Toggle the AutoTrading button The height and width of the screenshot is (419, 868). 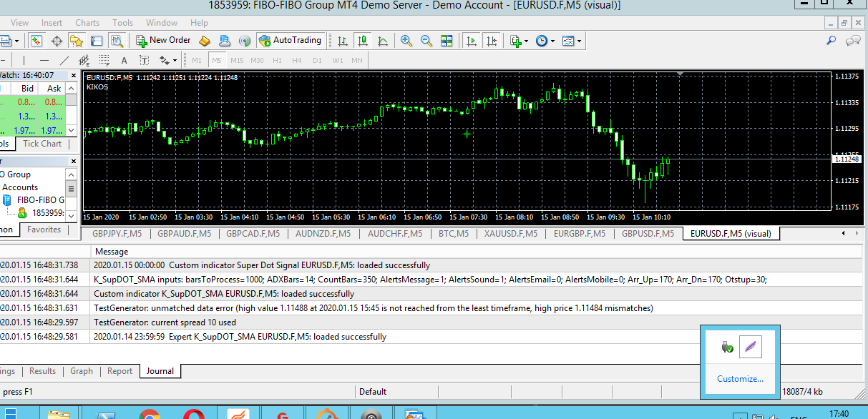(x=291, y=41)
